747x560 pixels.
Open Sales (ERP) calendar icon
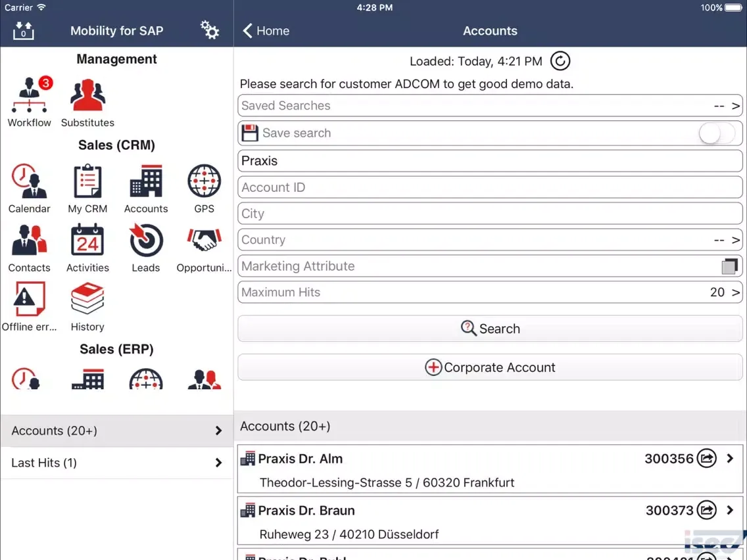[26, 379]
